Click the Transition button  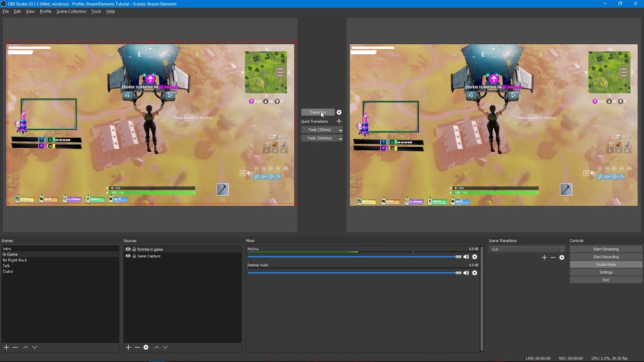click(317, 112)
